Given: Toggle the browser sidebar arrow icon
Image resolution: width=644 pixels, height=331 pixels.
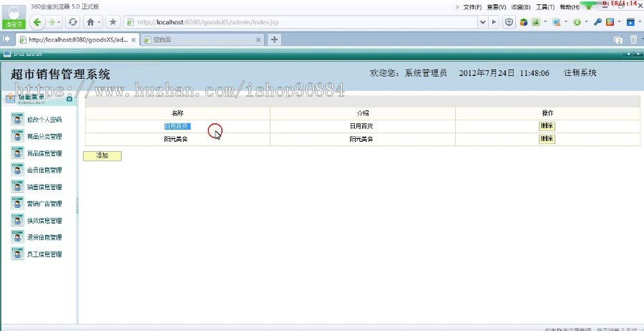Looking at the screenshot, I should (x=6, y=39).
